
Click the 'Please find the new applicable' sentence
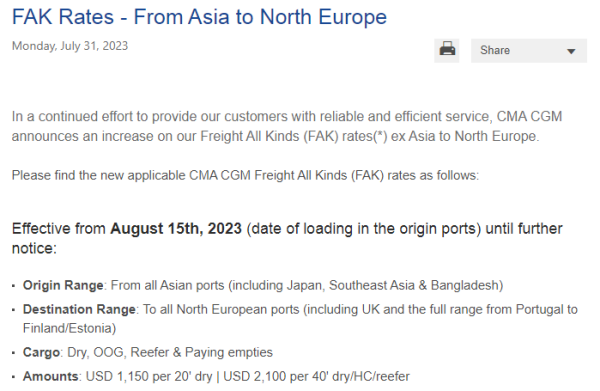(x=245, y=176)
